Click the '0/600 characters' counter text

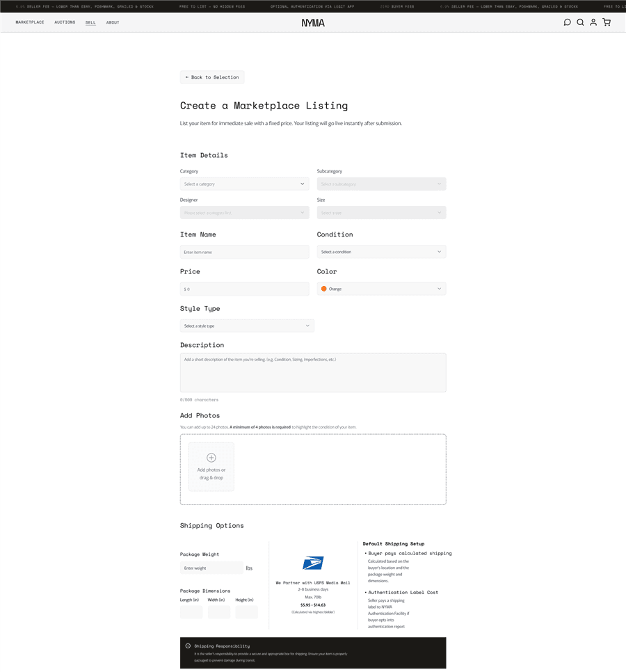tap(199, 400)
